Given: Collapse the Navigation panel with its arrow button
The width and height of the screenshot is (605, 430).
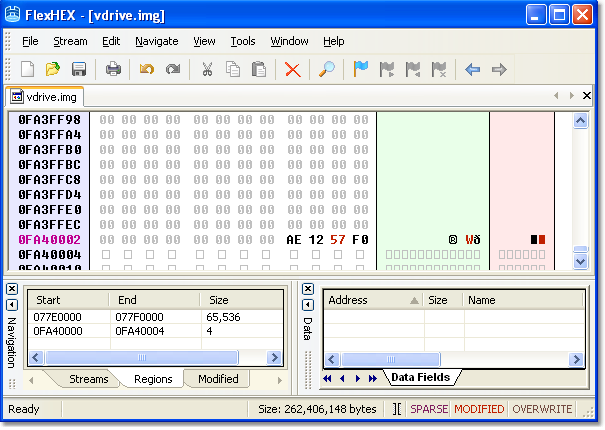Looking at the screenshot, I should [x=12, y=305].
